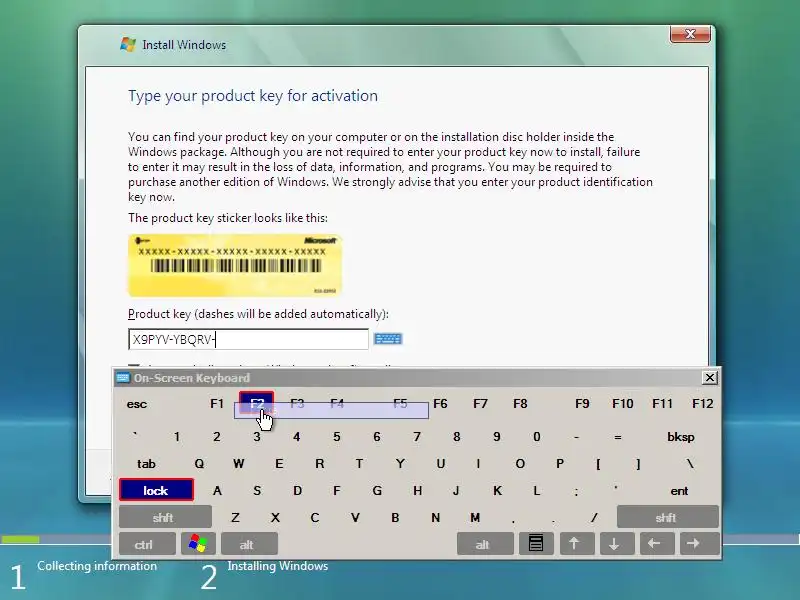Click the C key
This screenshot has height=600, width=800.
coord(315,517)
